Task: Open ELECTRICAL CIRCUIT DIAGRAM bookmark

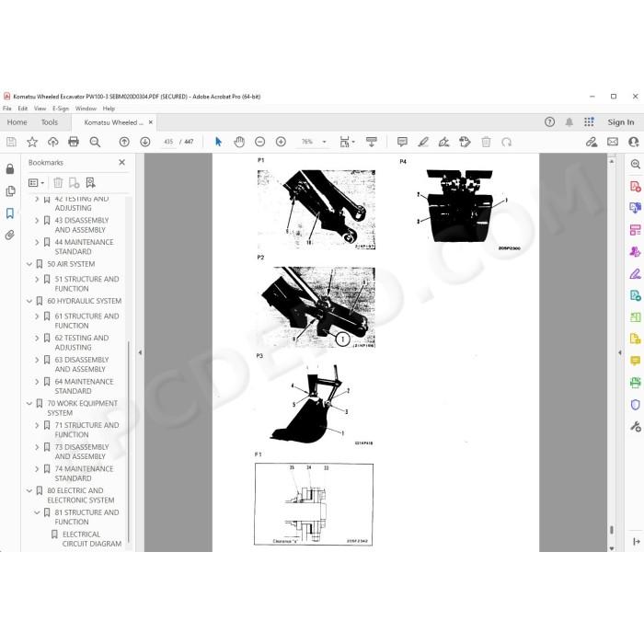Action: 92,539
